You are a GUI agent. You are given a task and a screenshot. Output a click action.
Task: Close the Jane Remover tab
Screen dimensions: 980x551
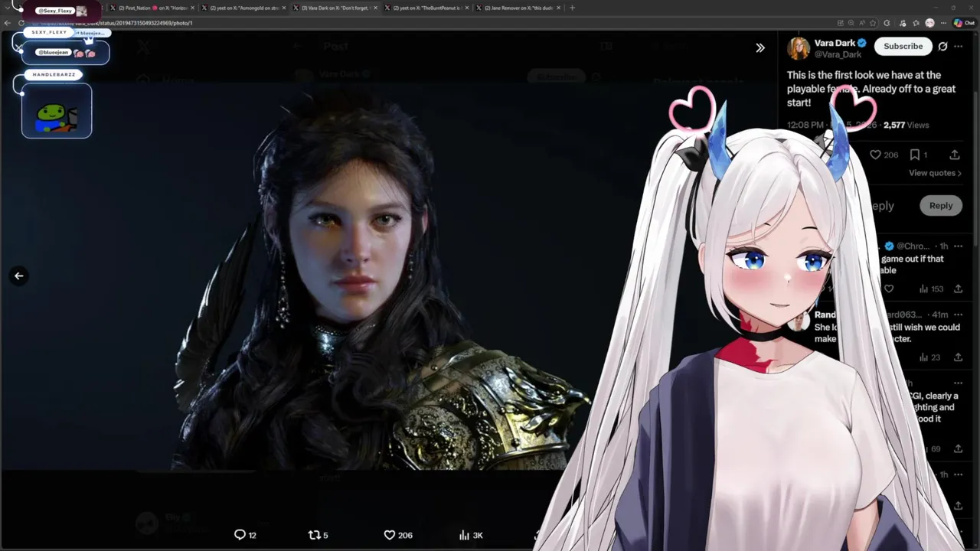click(558, 8)
